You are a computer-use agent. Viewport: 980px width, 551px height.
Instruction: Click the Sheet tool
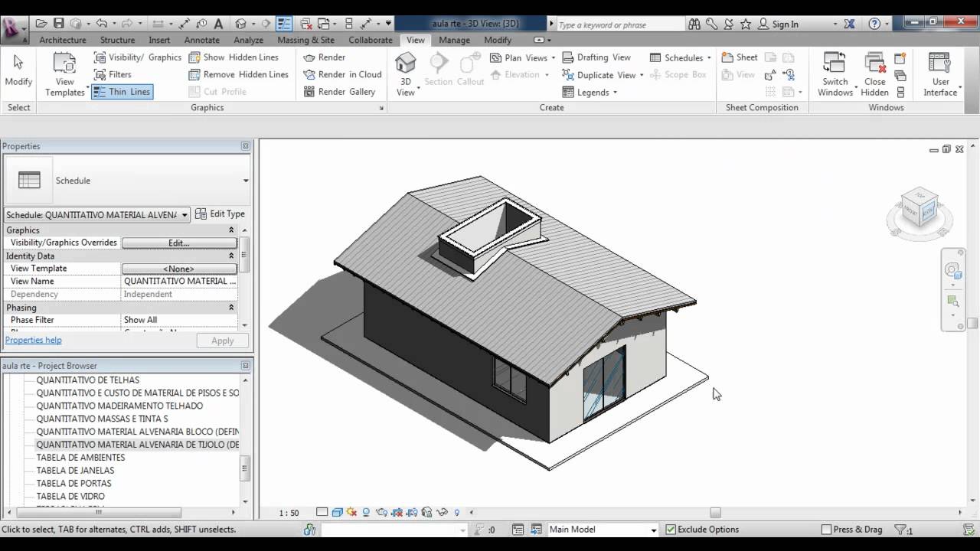[x=740, y=57]
